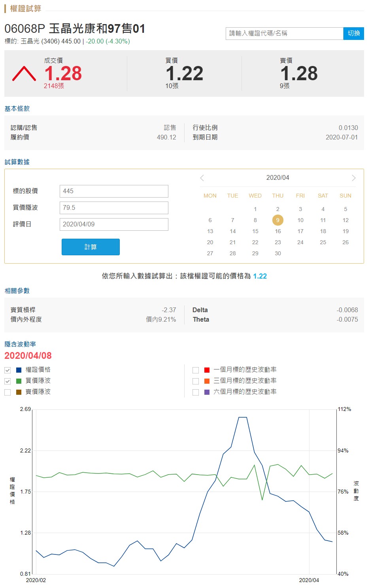
Task: Select April 6 in calendar
Action: click(x=210, y=220)
